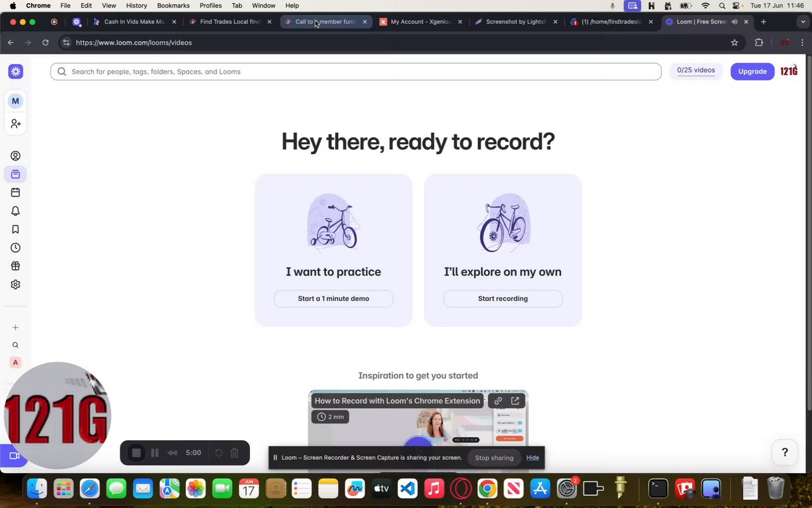This screenshot has width=812, height=508.
Task: Open the Chrome tab list dropdown arrow
Action: [802, 22]
